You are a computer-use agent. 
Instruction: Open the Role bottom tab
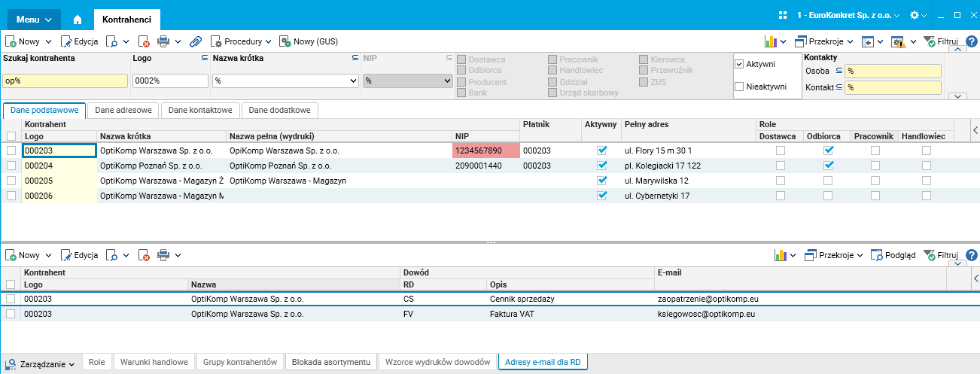click(x=96, y=362)
